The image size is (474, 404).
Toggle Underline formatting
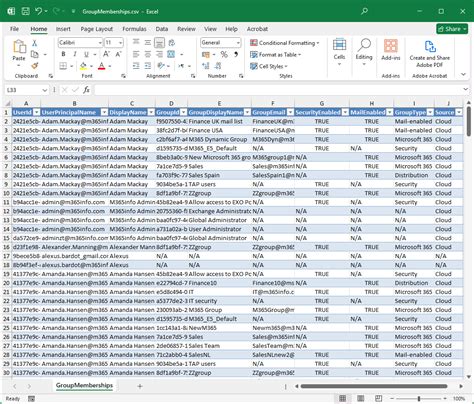(x=86, y=54)
